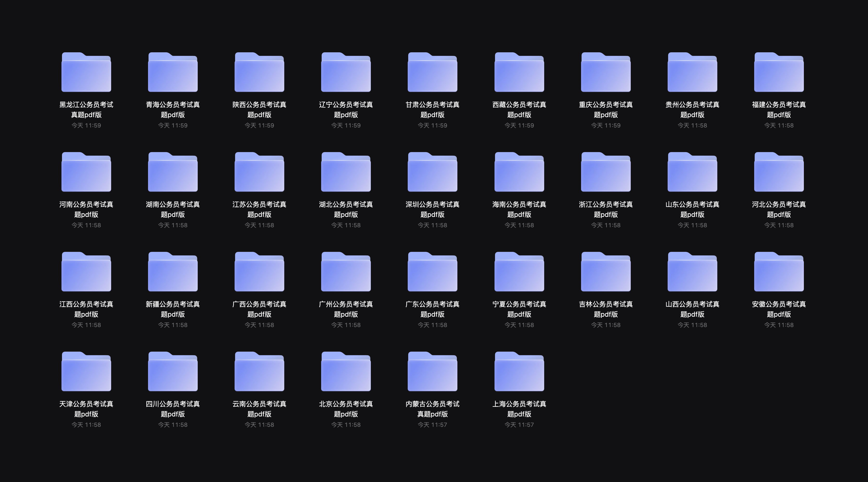
Task: Select the 吉林公务员考试真题pdf版 folder icon
Action: click(606, 271)
